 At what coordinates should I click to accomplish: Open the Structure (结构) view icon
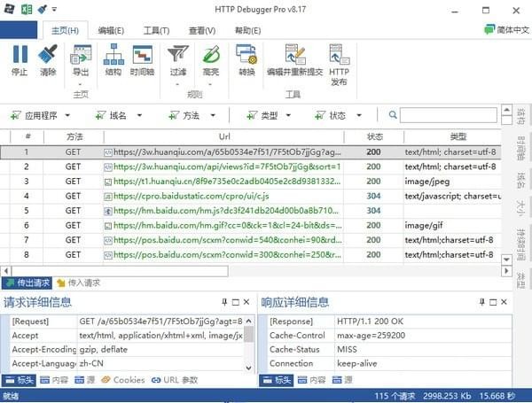point(113,54)
